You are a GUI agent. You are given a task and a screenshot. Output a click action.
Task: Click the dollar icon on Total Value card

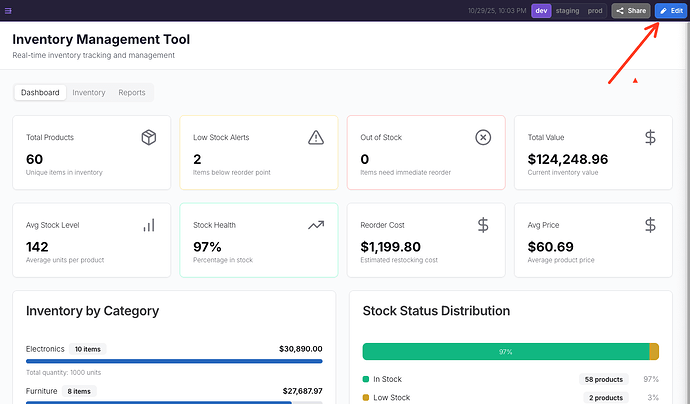[x=650, y=137]
